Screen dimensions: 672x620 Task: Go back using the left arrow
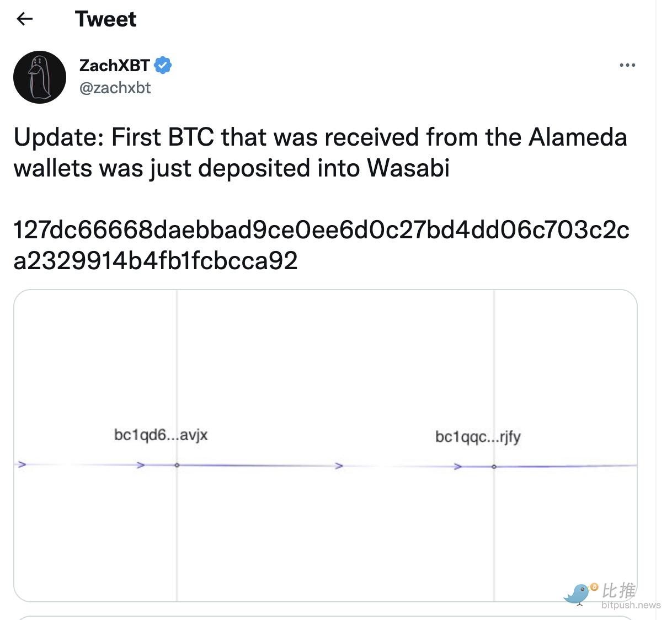click(x=25, y=19)
